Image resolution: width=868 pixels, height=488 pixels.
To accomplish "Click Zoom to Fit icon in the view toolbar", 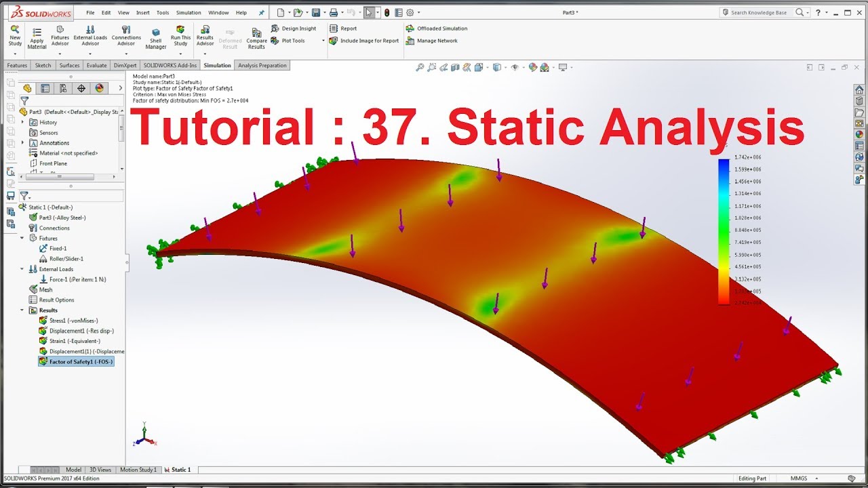I will pos(420,67).
